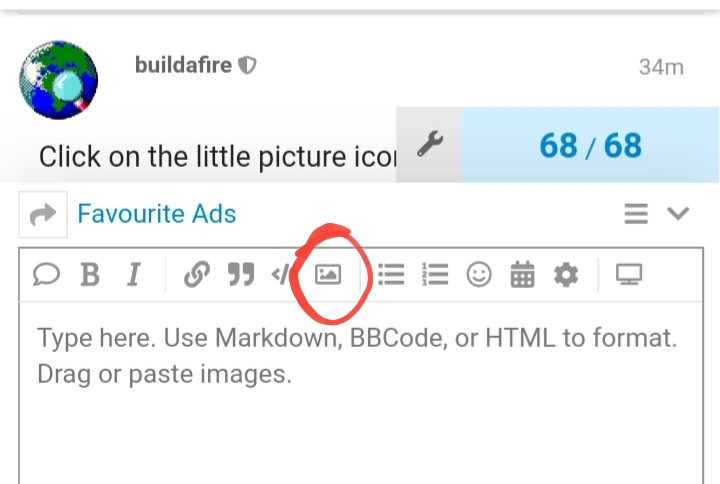Click the blockquote icon

click(x=241, y=275)
